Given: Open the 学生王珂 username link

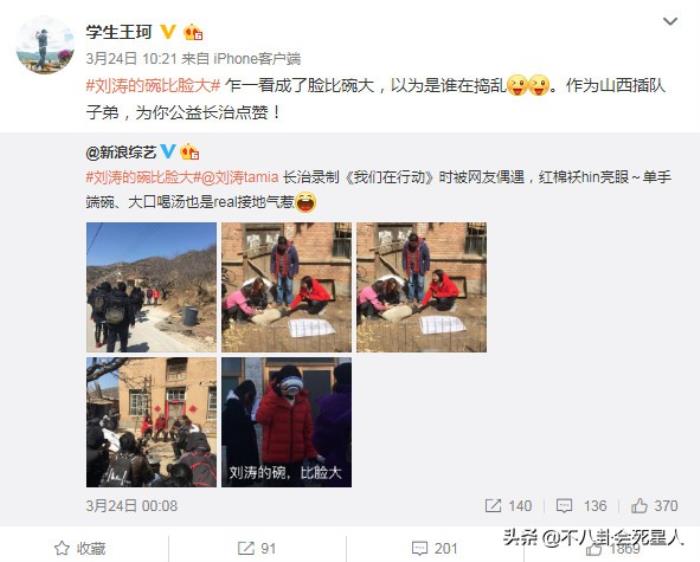Looking at the screenshot, I should [x=119, y=32].
